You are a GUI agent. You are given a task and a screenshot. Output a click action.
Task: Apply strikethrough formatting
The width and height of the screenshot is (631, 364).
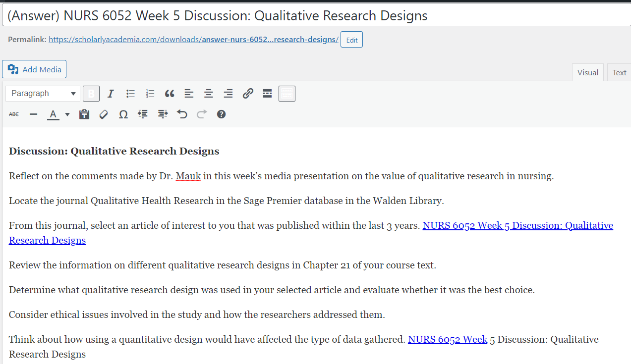[14, 114]
